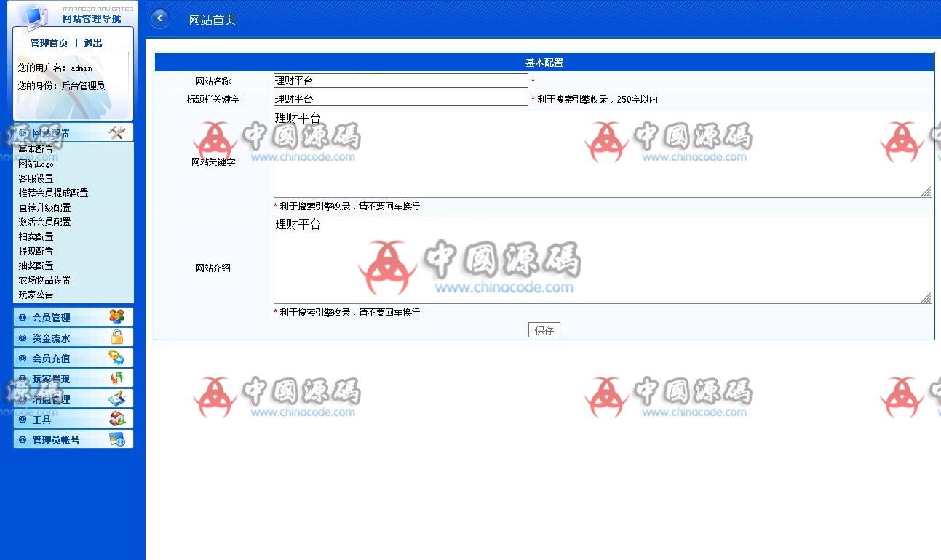Go to 农场物品设置 page
941x560 pixels.
45,280
